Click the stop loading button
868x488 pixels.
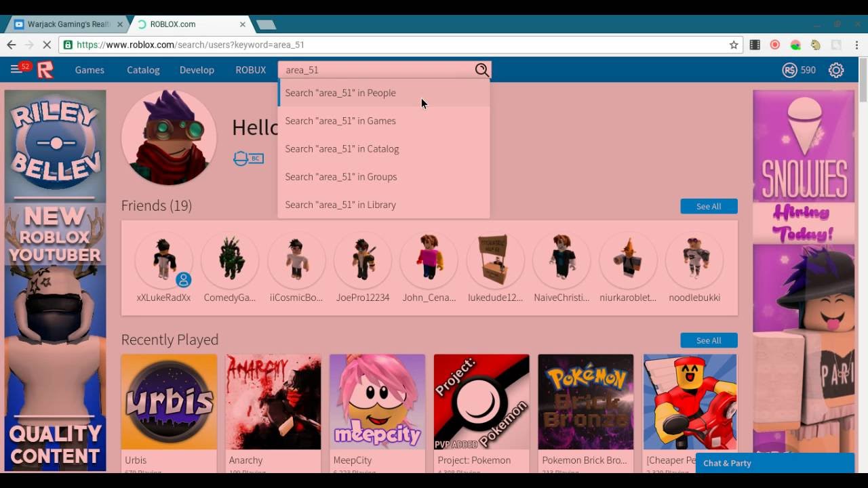pos(47,45)
